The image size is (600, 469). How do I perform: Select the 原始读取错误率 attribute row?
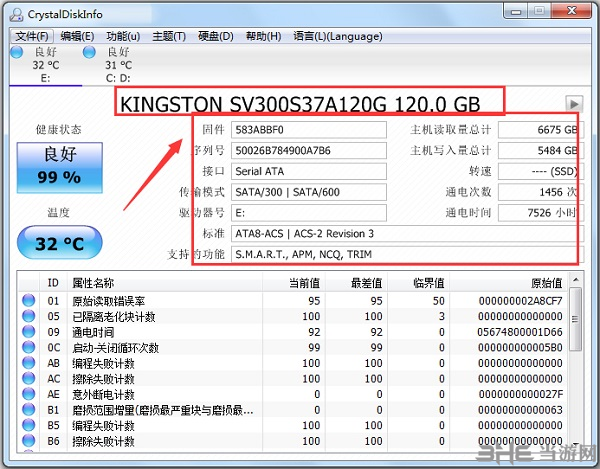click(x=293, y=301)
